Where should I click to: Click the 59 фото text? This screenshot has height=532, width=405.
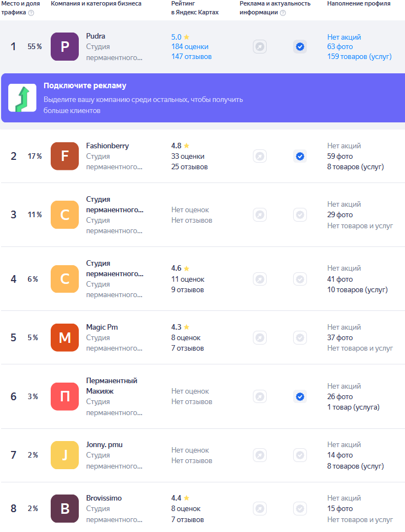(x=340, y=157)
